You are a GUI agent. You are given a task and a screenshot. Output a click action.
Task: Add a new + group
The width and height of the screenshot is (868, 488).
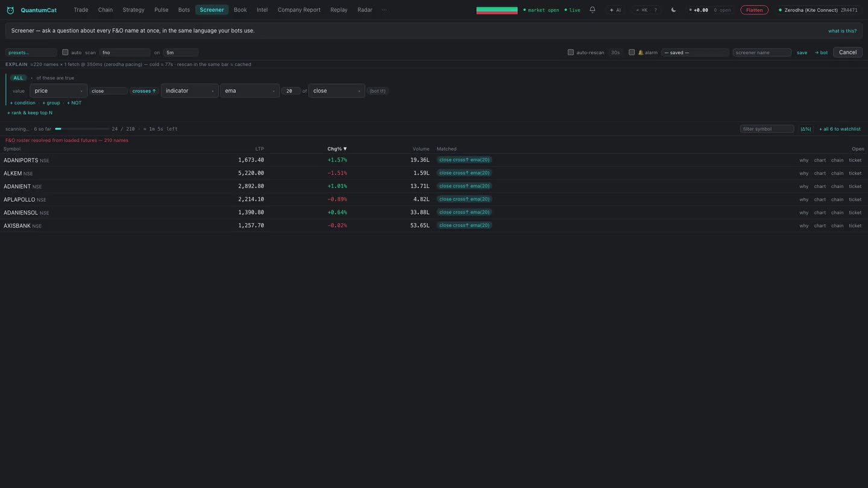point(51,103)
